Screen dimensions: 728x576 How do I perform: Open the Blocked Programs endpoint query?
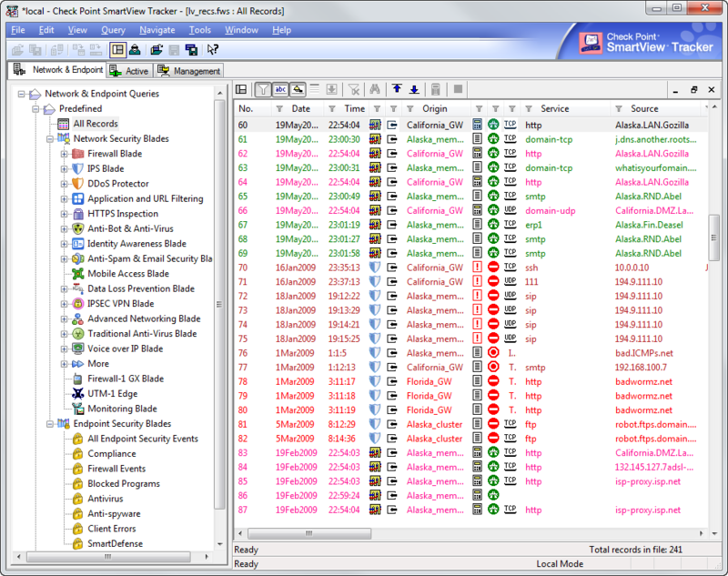(124, 483)
